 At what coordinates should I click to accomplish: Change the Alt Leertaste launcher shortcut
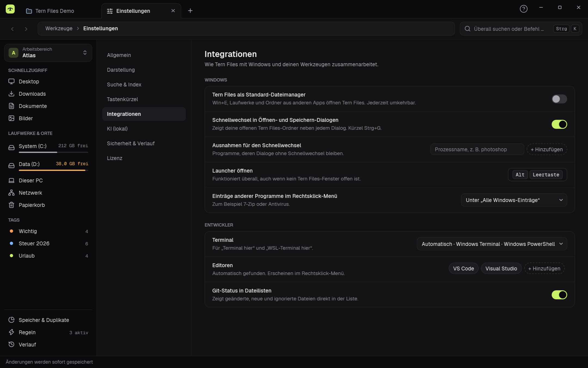tap(537, 175)
